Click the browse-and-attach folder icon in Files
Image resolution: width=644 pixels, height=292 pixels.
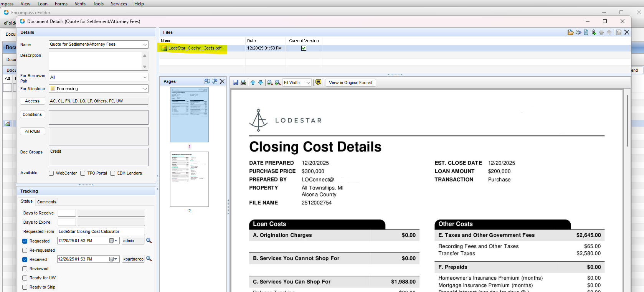[570, 32]
